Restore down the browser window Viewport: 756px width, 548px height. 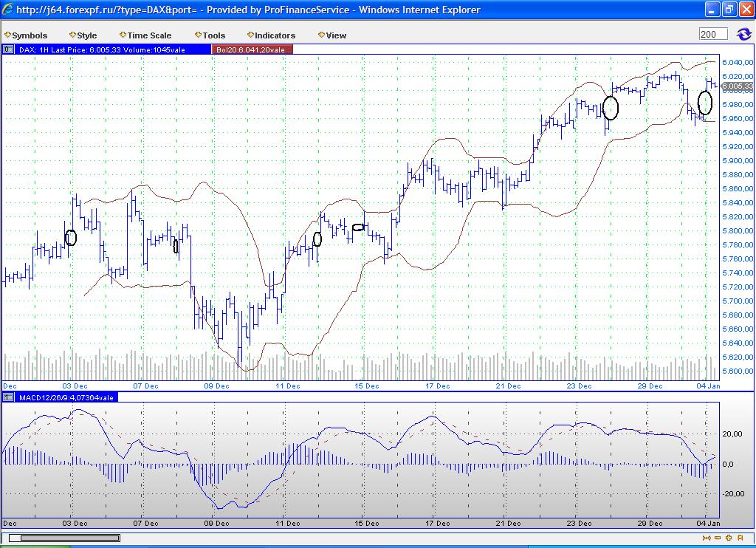tap(728, 10)
